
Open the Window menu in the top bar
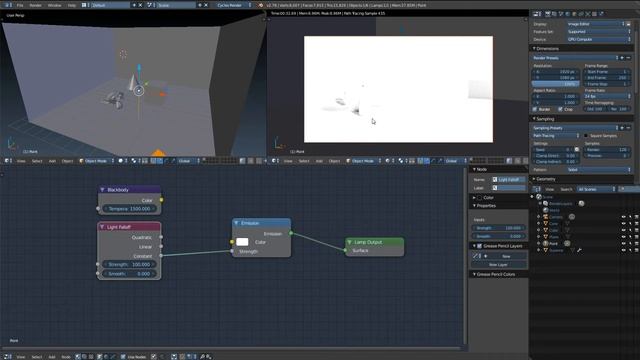[x=54, y=5]
